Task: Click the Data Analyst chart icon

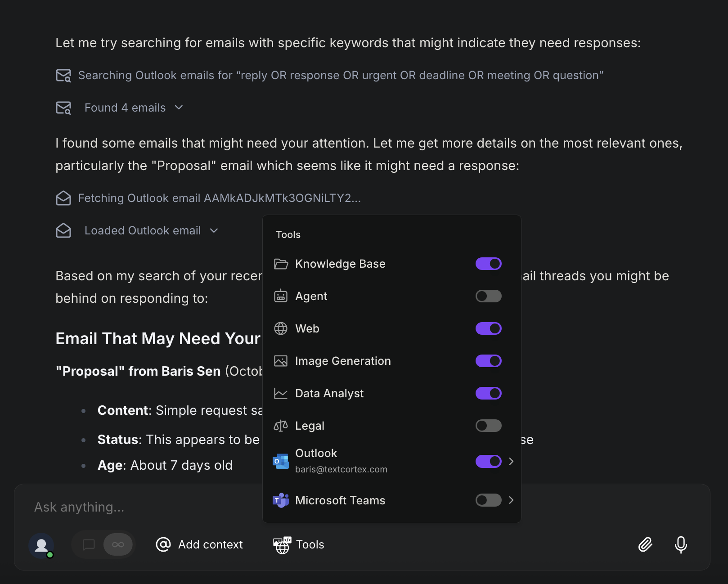Action: 281,393
